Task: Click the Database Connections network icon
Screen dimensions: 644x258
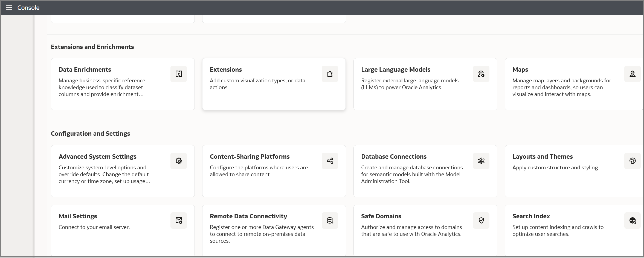Action: tap(481, 161)
